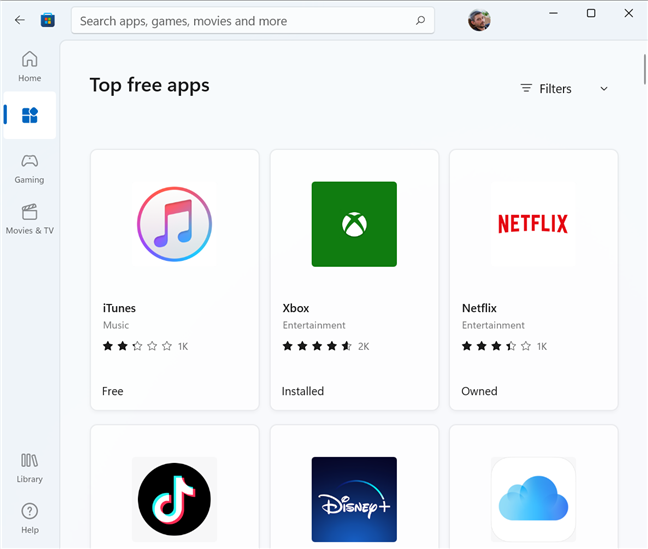Click the Netflix logo

coord(533,224)
